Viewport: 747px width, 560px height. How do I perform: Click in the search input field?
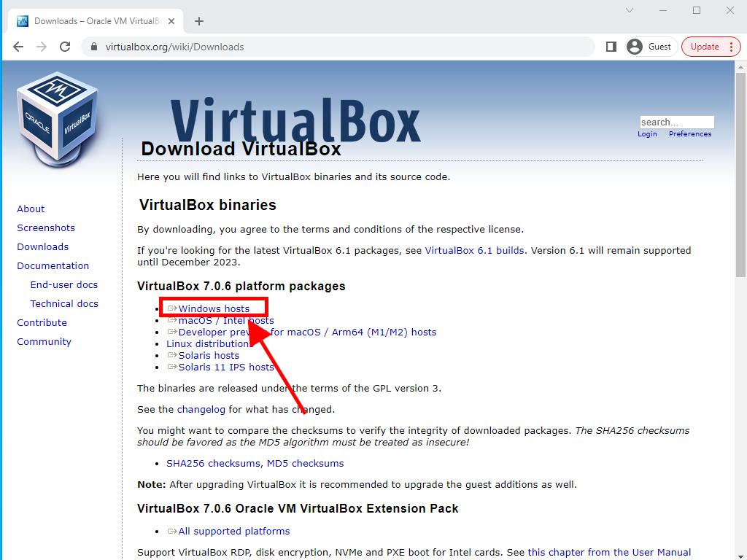click(x=676, y=122)
